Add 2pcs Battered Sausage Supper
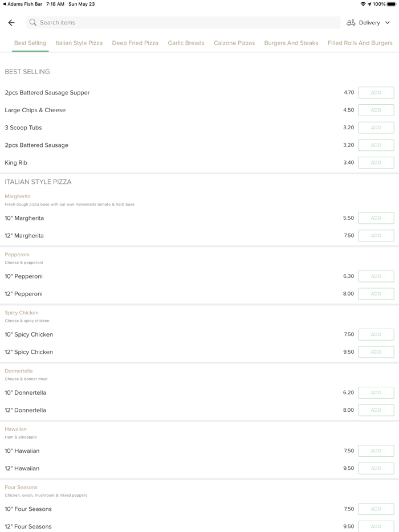Viewport: 399px width, 532px height. (x=376, y=92)
